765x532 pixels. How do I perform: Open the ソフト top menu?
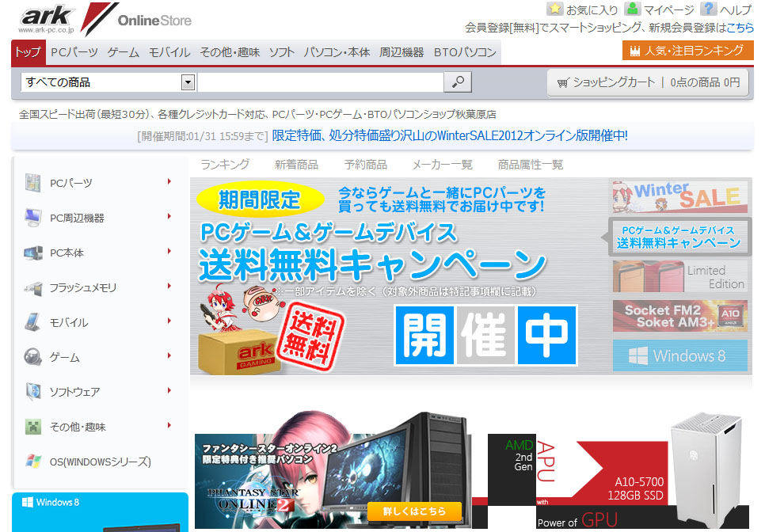pyautogui.click(x=281, y=52)
